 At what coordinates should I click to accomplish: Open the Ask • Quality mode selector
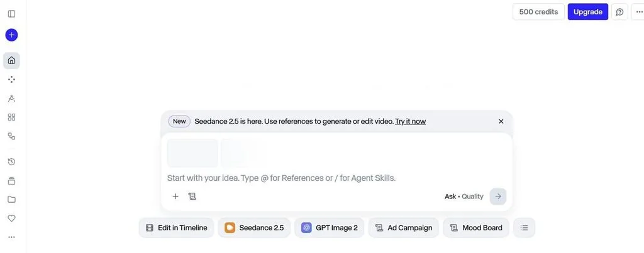pos(464,196)
